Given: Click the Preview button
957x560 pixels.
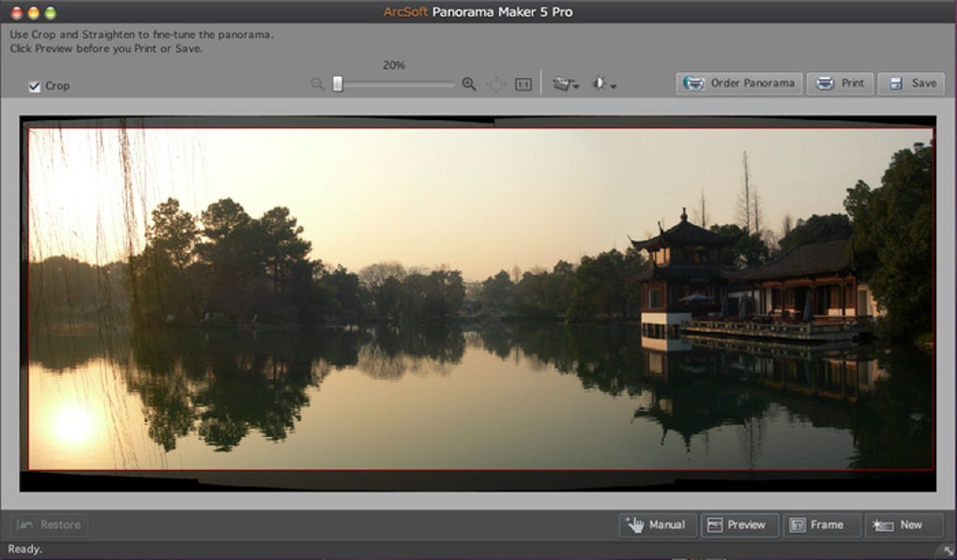Looking at the screenshot, I should (x=739, y=524).
